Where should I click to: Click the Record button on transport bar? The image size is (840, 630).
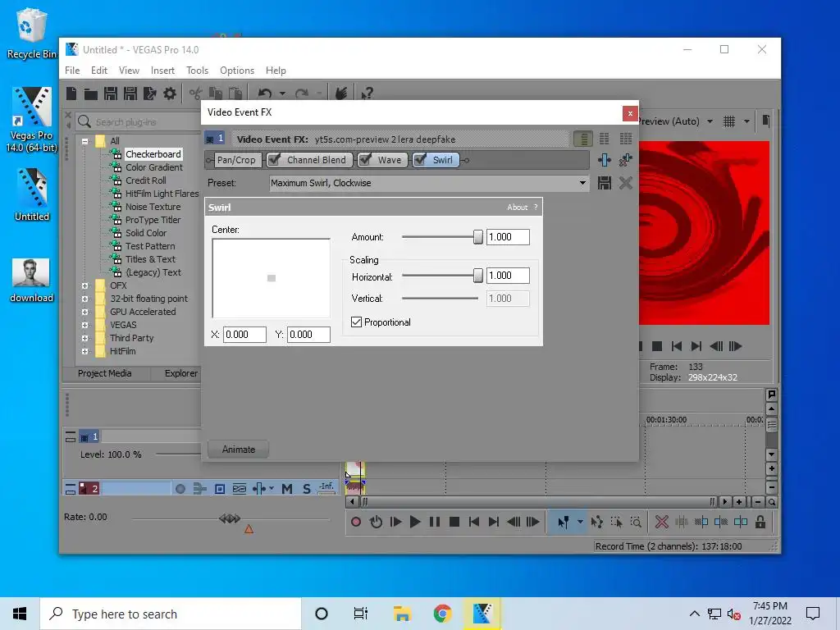pyautogui.click(x=356, y=522)
